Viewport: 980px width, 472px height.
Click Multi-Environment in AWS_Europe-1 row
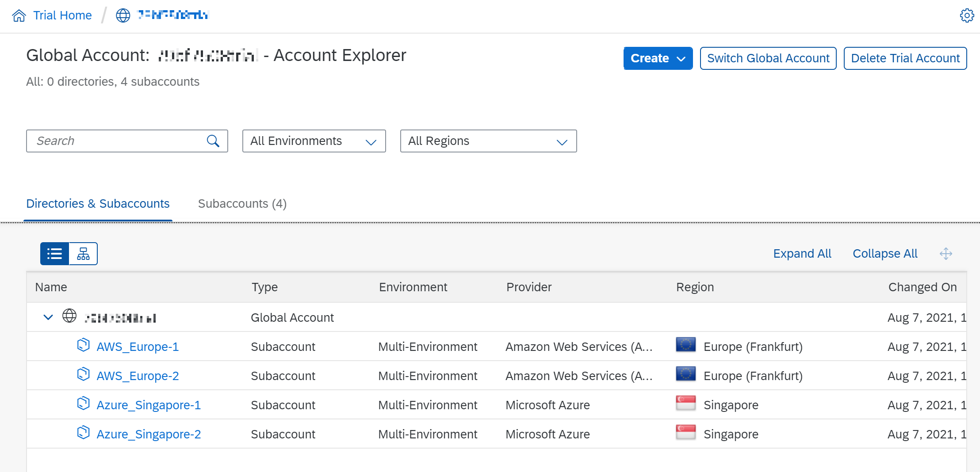428,347
